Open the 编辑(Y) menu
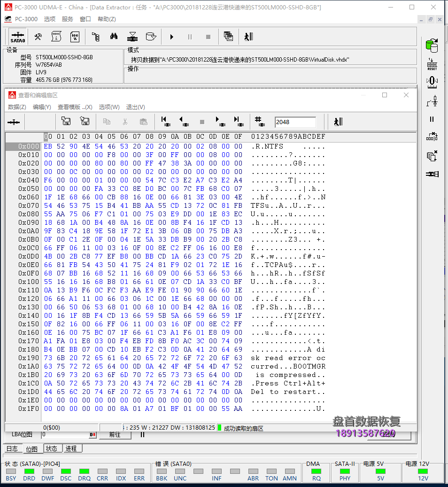This screenshot has height=487, width=448. pos(42,107)
